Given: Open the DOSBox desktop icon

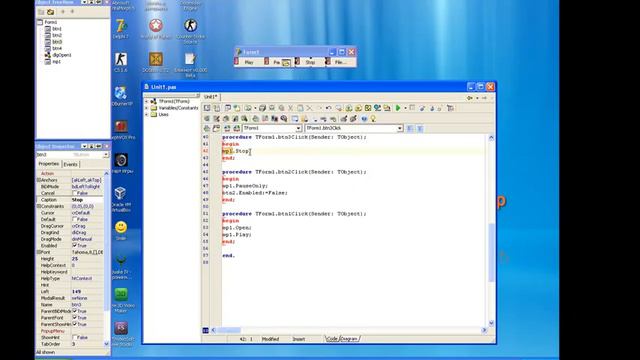Looking at the screenshot, I should point(156,62).
